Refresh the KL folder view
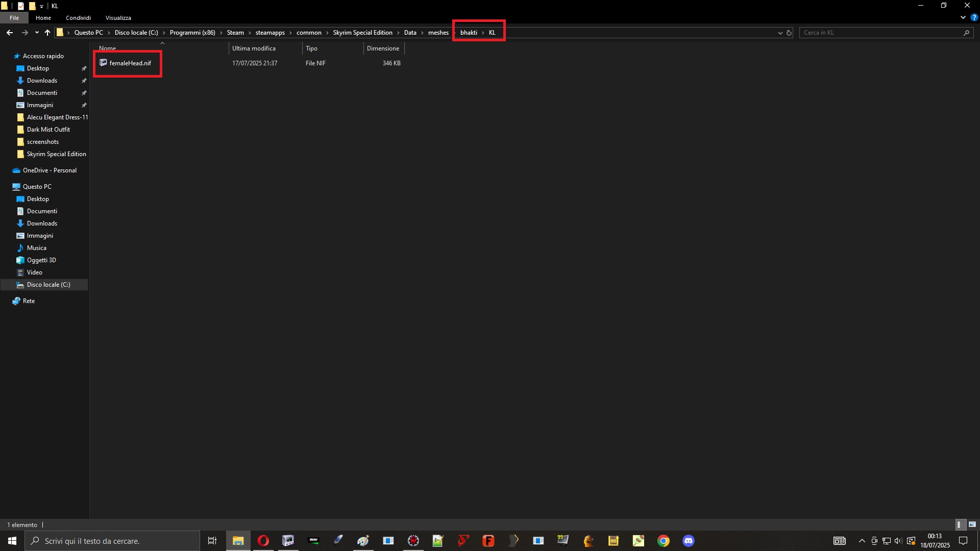980x551 pixels. (789, 33)
